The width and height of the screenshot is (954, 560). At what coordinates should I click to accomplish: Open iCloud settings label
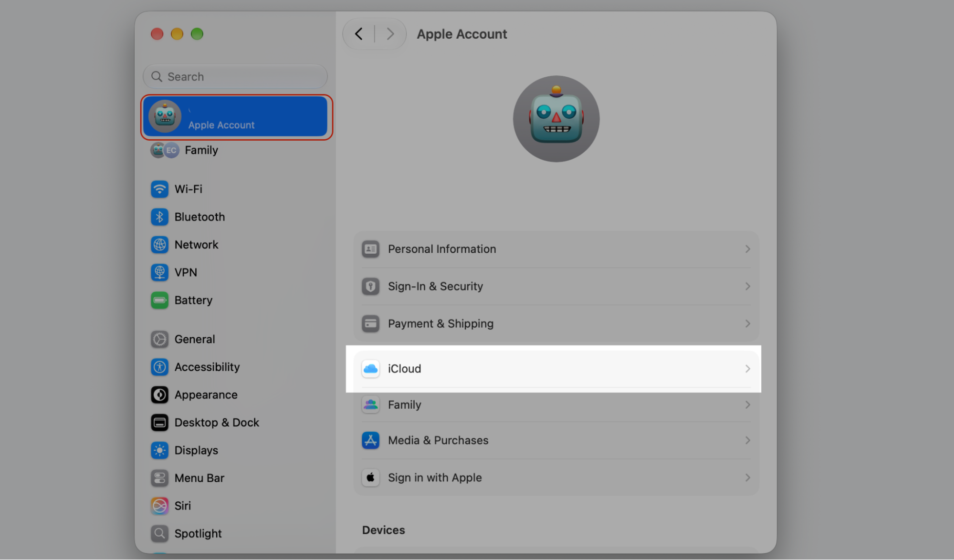[x=404, y=369]
